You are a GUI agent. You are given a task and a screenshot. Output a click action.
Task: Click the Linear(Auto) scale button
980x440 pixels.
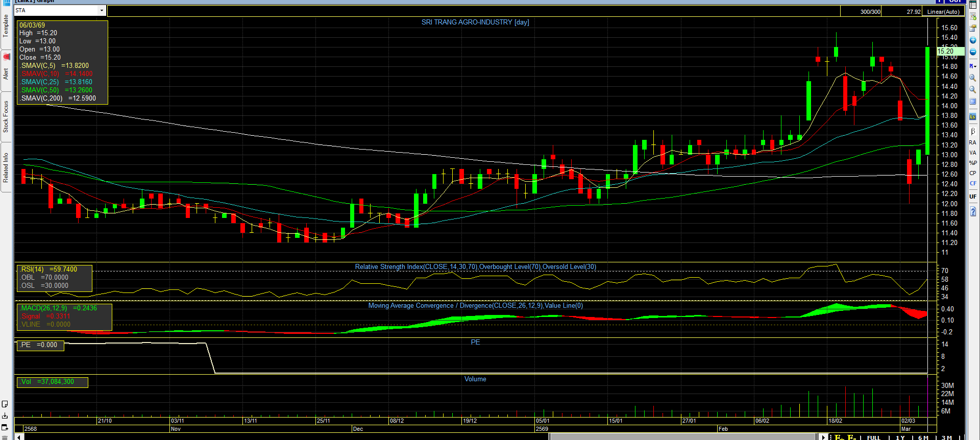[943, 12]
